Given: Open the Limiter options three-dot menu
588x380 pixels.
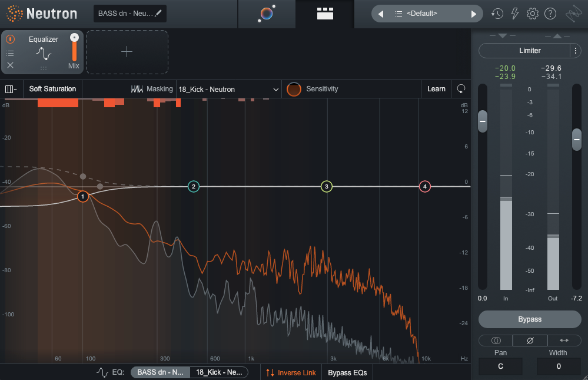Looking at the screenshot, I should (576, 51).
